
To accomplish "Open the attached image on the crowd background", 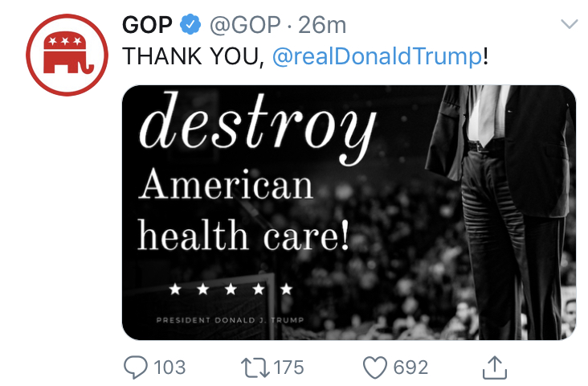I will pyautogui.click(x=349, y=212).
